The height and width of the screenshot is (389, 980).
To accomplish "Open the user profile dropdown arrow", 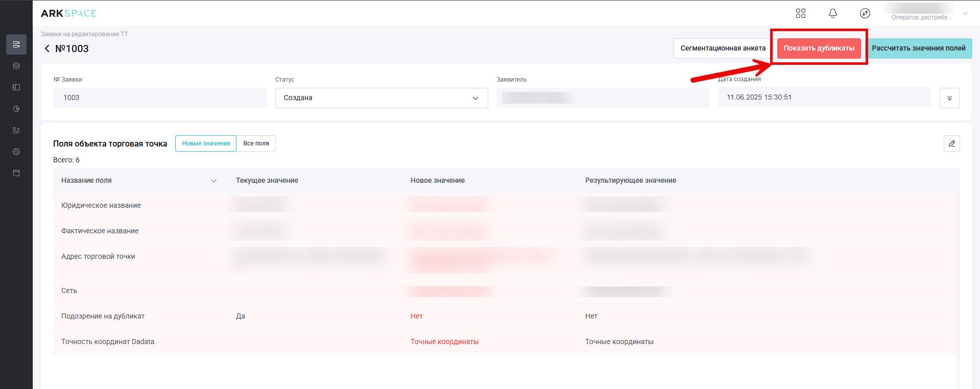I will tap(965, 13).
